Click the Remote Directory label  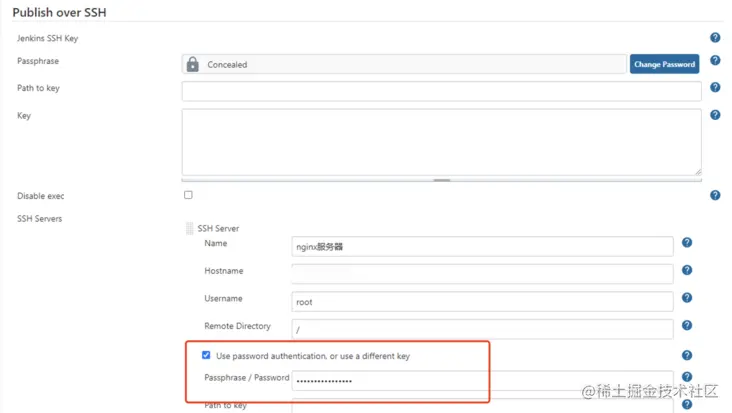click(237, 326)
